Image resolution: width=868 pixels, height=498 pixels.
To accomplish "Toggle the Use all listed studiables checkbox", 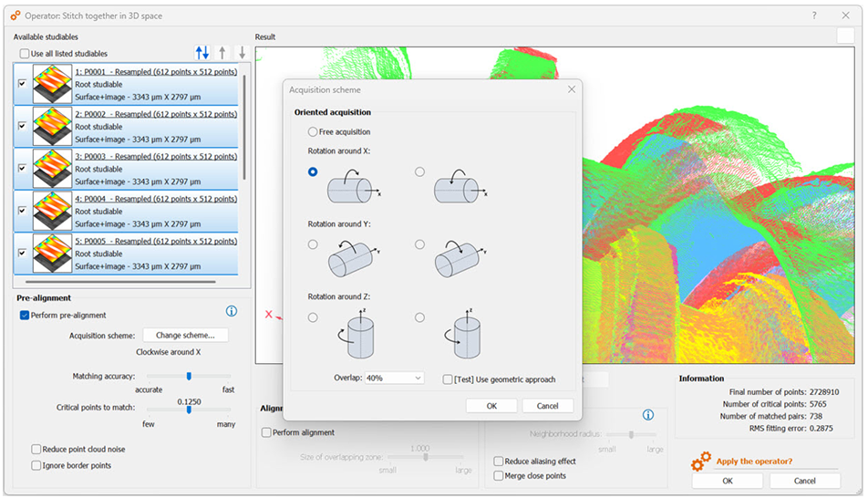I will (x=25, y=54).
